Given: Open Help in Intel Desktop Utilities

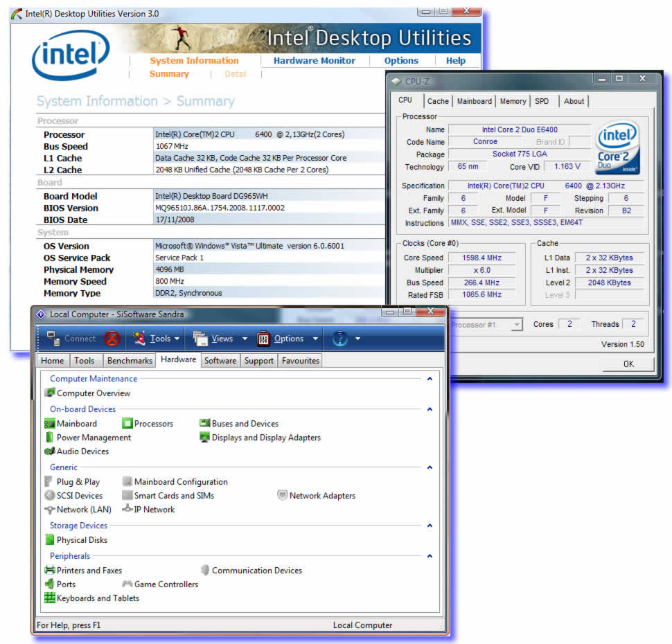Looking at the screenshot, I should click(x=456, y=61).
